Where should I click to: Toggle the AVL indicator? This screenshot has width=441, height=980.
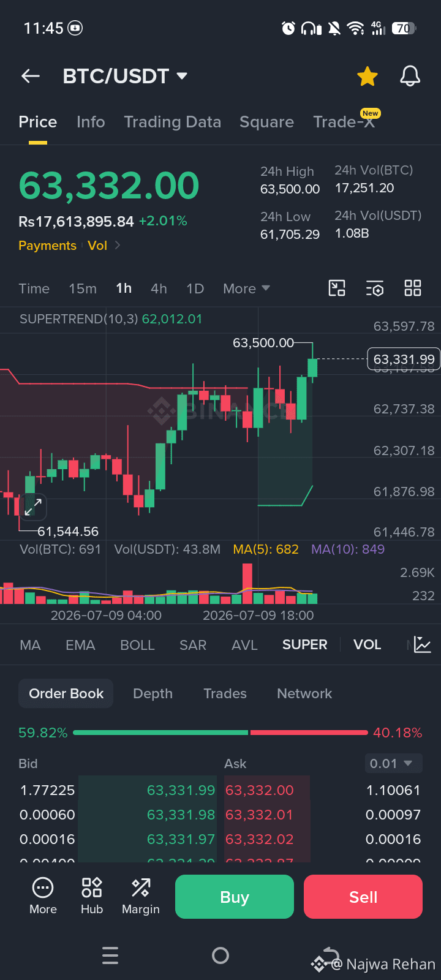click(x=244, y=645)
